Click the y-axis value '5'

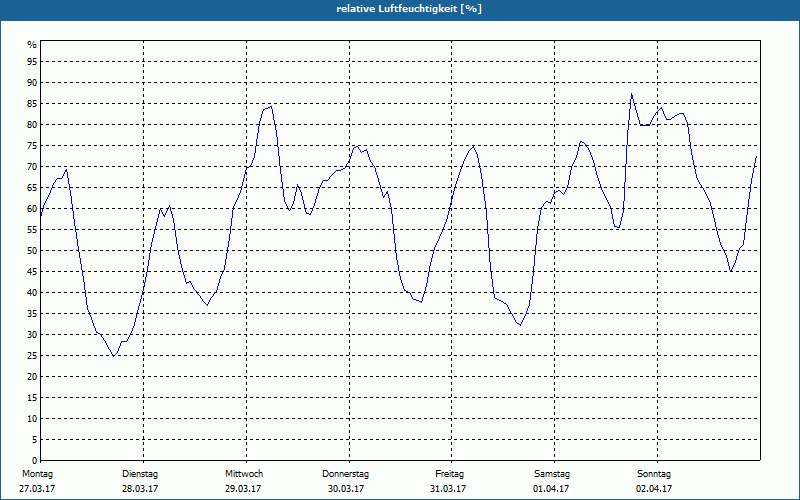(x=35, y=440)
